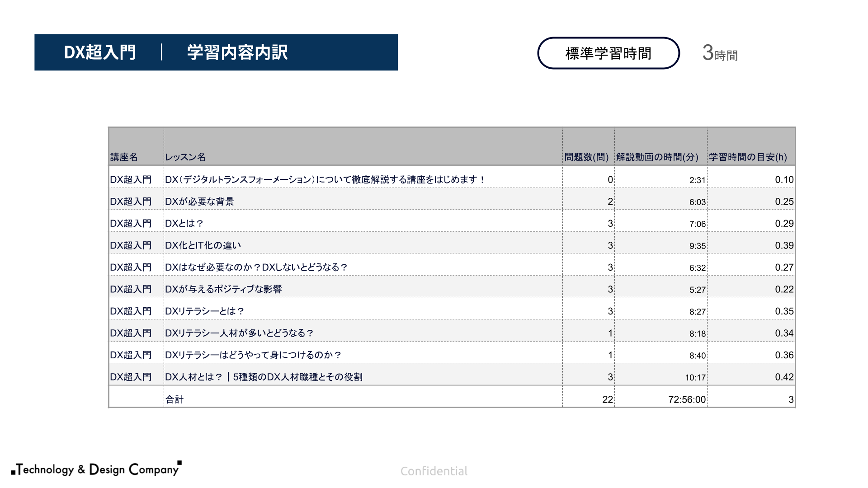Select lesson DXリテラシーとは?
The height and width of the screenshot is (488, 868).
(x=204, y=311)
